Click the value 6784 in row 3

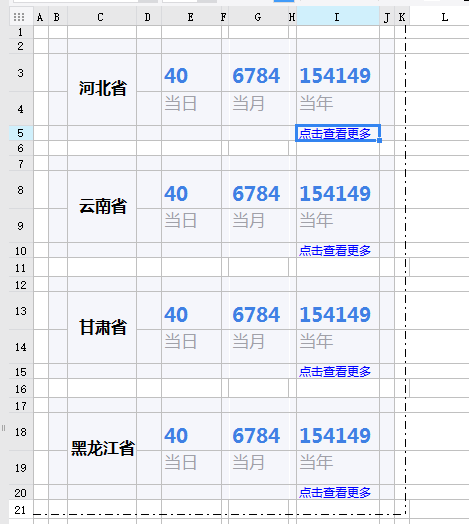tap(256, 76)
